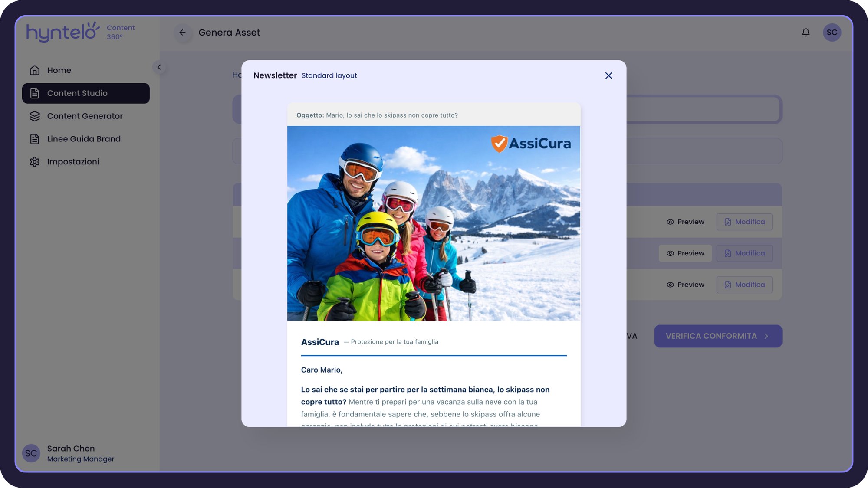
Task: Collapse the sidebar with the chevron
Action: click(159, 67)
